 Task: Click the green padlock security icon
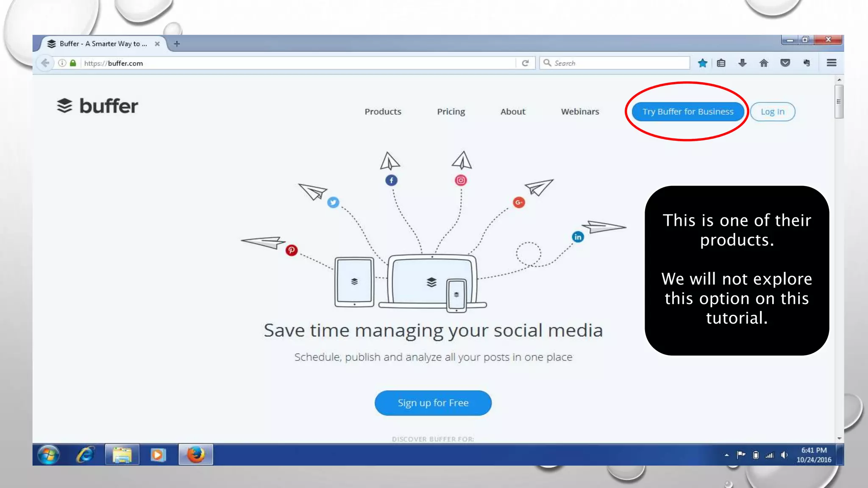coord(73,63)
